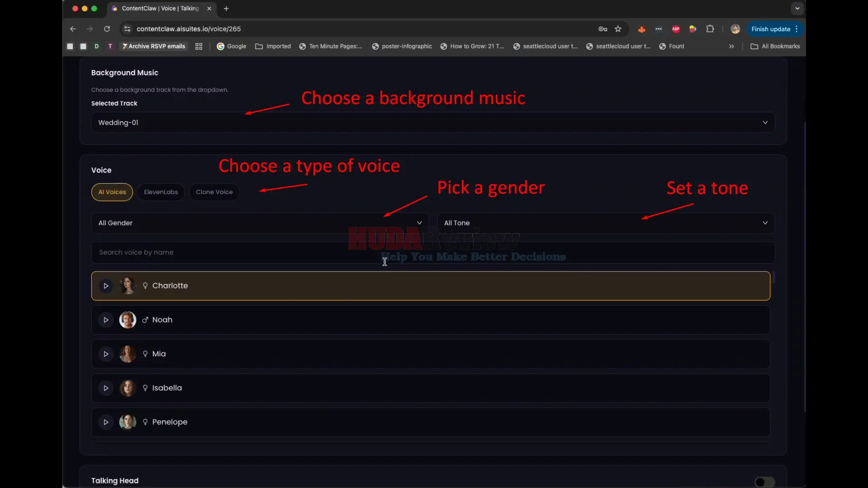Click the T bookmark icon
The height and width of the screenshot is (488, 868).
tap(110, 46)
